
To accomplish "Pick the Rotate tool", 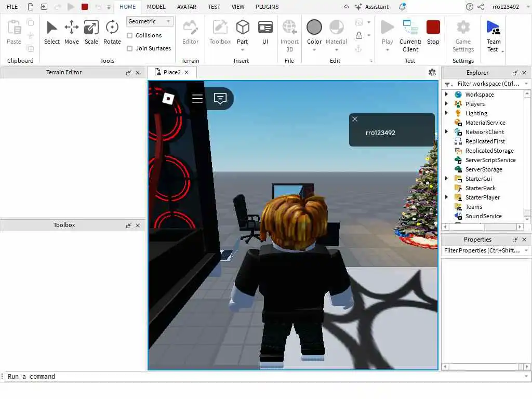I will (x=112, y=33).
